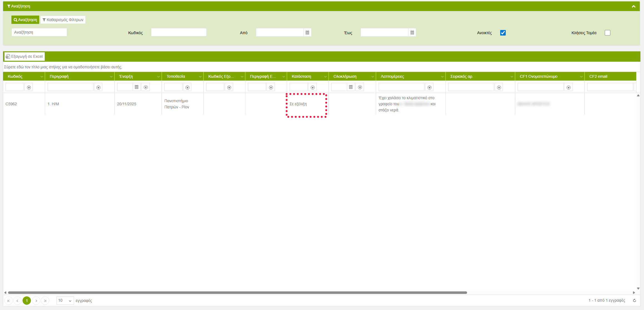This screenshot has height=310, width=644.
Task: Open Περιγραφή column header menu
Action: point(111,77)
